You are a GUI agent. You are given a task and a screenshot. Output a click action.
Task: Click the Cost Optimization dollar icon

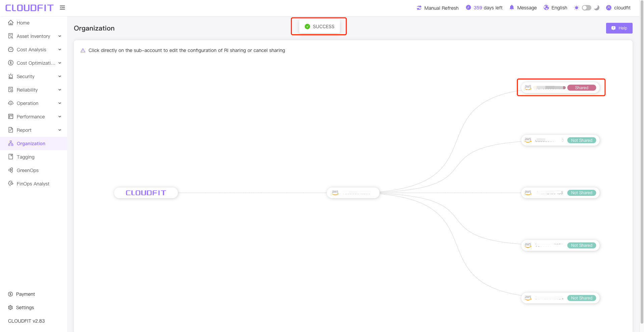pyautogui.click(x=11, y=63)
